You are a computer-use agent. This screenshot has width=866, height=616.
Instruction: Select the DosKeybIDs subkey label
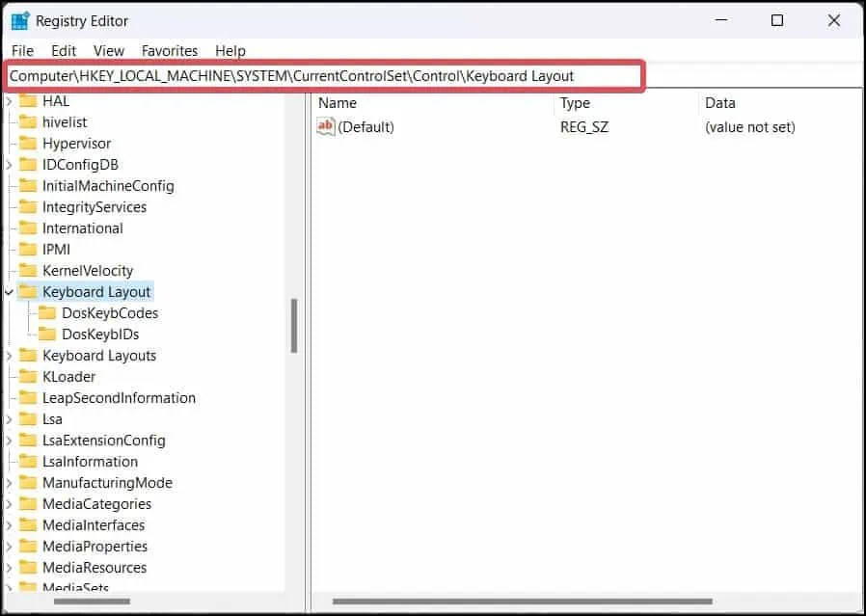click(x=100, y=334)
